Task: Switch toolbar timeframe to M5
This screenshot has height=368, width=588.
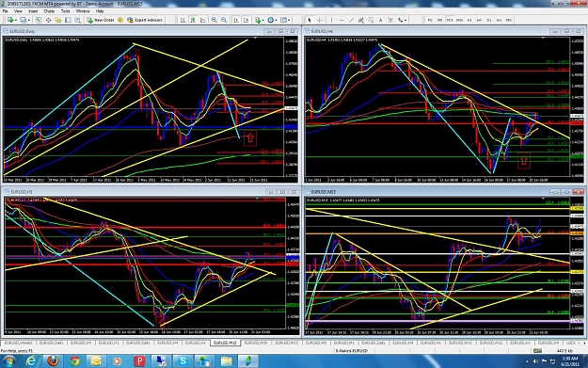Action: pyautogui.click(x=439, y=20)
